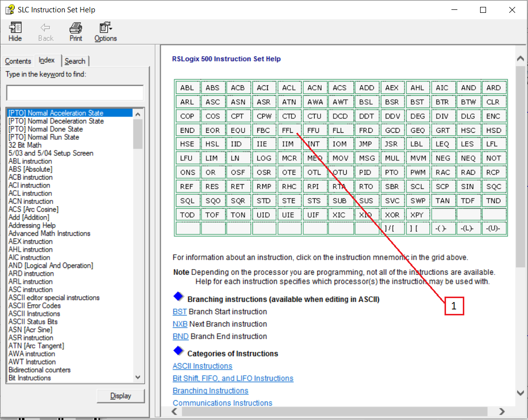The height and width of the screenshot is (420, 528).
Task: Open the Communications Instructions link
Action: (223, 403)
